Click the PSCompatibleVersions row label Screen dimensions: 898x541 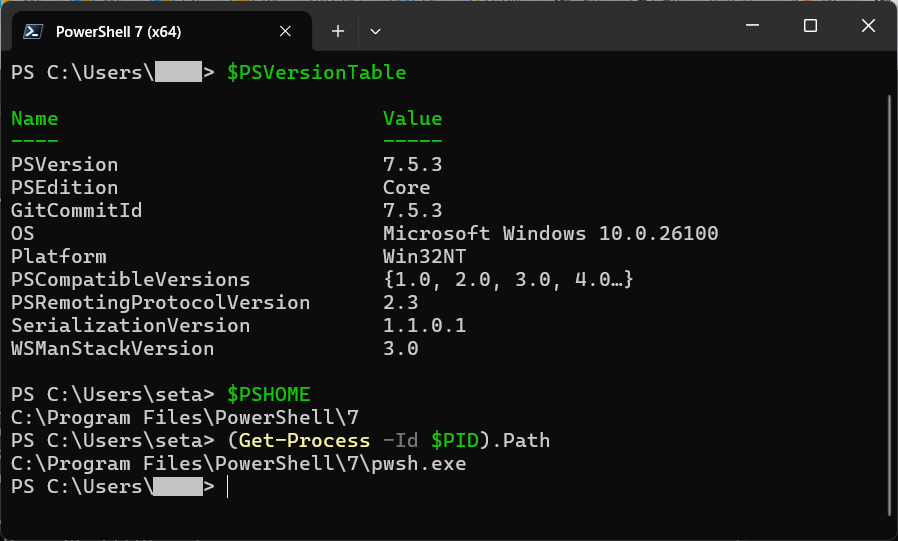(x=131, y=280)
